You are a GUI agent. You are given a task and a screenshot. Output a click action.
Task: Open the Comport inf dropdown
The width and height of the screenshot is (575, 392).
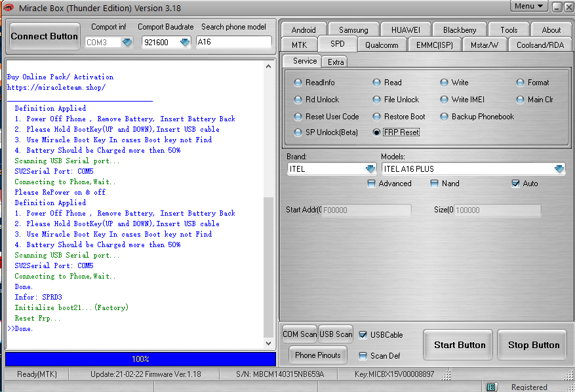click(x=127, y=42)
